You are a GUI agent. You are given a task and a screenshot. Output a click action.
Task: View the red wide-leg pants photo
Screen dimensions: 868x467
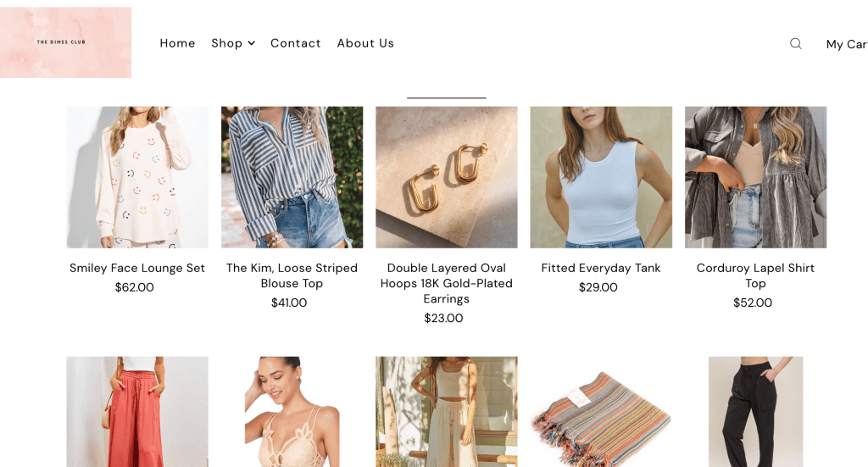click(x=137, y=412)
